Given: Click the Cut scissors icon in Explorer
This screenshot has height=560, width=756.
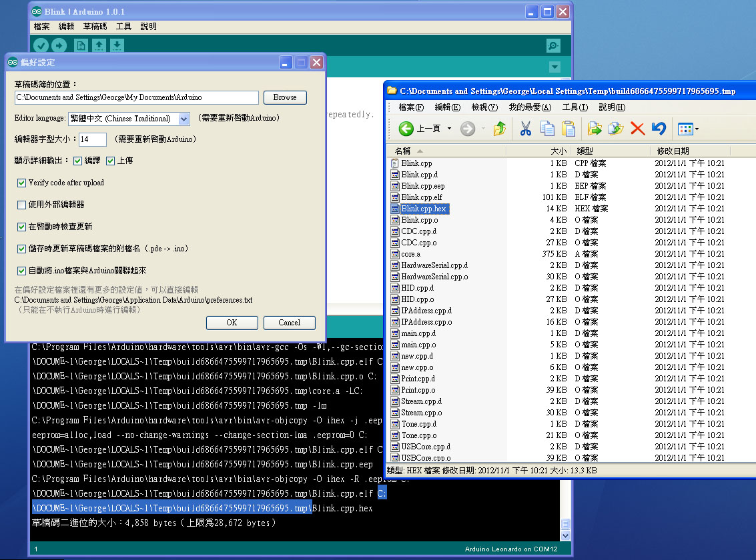Looking at the screenshot, I should click(526, 129).
